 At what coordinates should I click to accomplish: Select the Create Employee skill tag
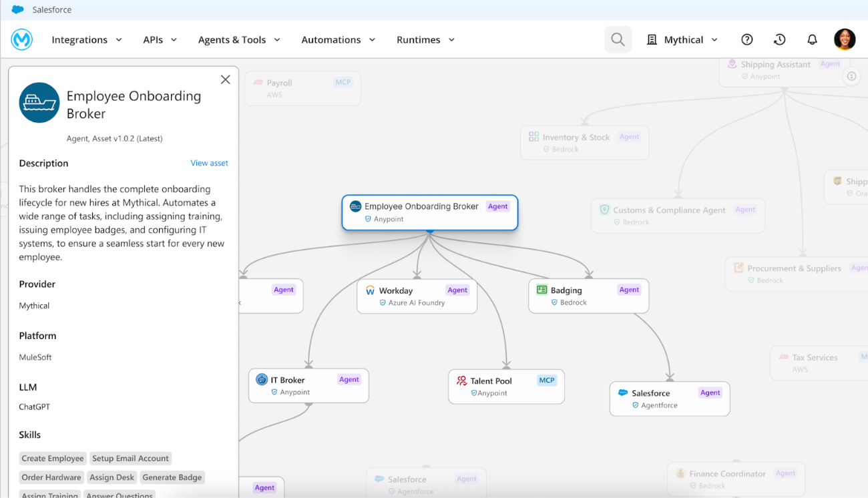click(53, 459)
